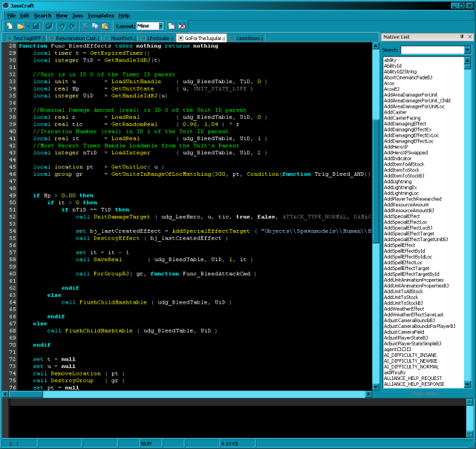Screen dimensions: 476x449
Task: Copy selection with toolbar icon
Action: [95, 27]
